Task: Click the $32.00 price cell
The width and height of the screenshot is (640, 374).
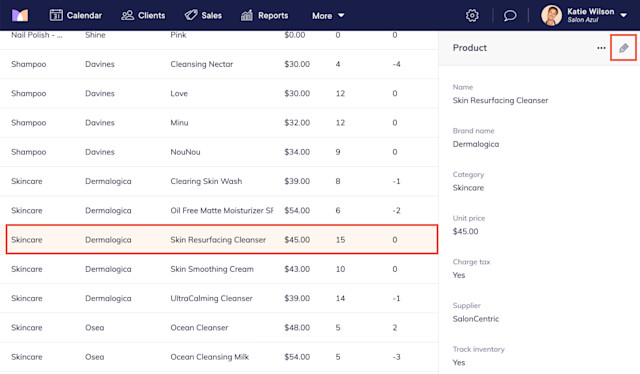Action: tap(297, 123)
